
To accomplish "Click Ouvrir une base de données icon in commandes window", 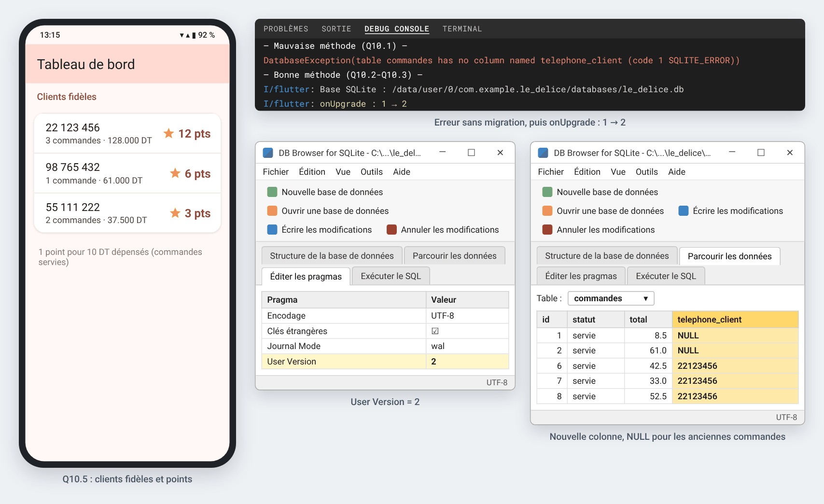I will pos(547,211).
